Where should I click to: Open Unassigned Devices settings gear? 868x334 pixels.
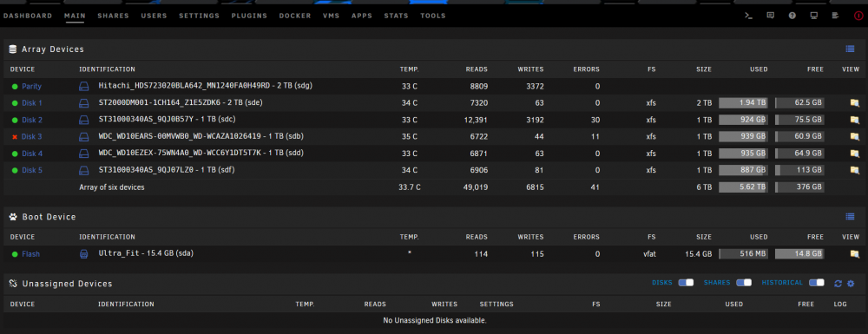[x=851, y=283]
